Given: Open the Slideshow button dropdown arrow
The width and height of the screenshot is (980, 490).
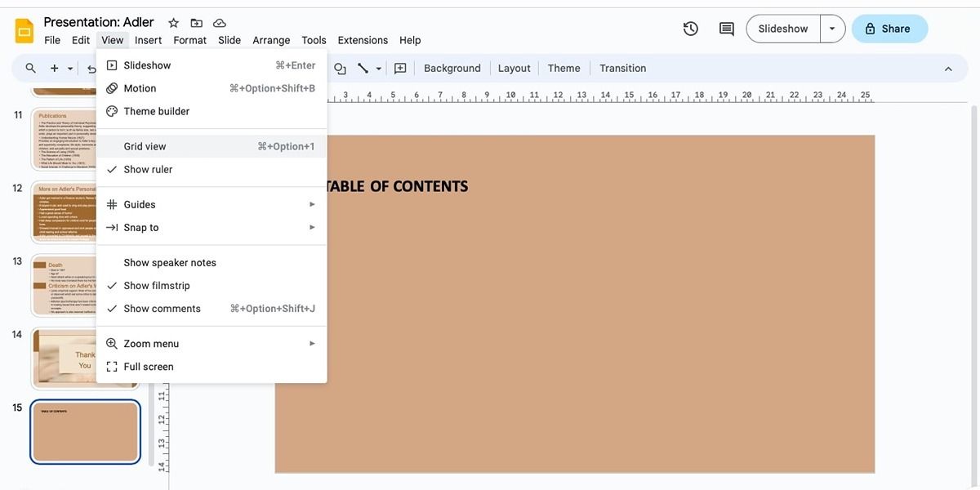Looking at the screenshot, I should click(x=832, y=28).
